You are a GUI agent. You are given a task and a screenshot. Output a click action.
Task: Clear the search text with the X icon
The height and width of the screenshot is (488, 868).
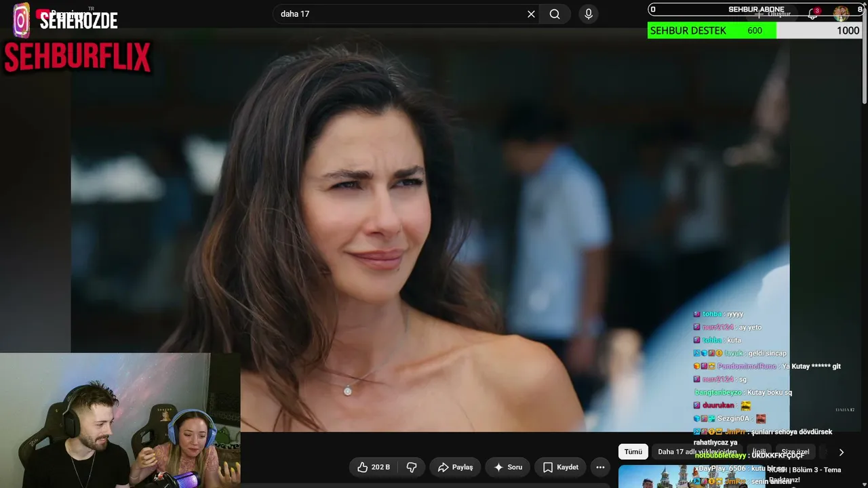click(x=531, y=14)
